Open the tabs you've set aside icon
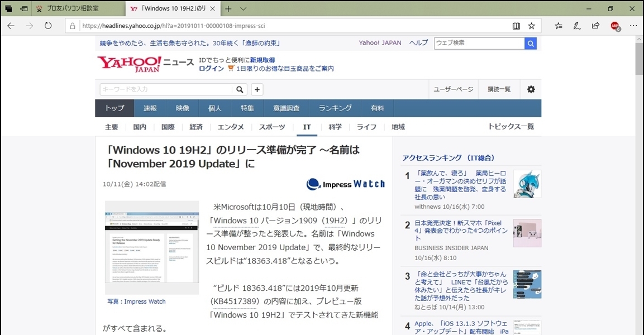 click(8, 8)
